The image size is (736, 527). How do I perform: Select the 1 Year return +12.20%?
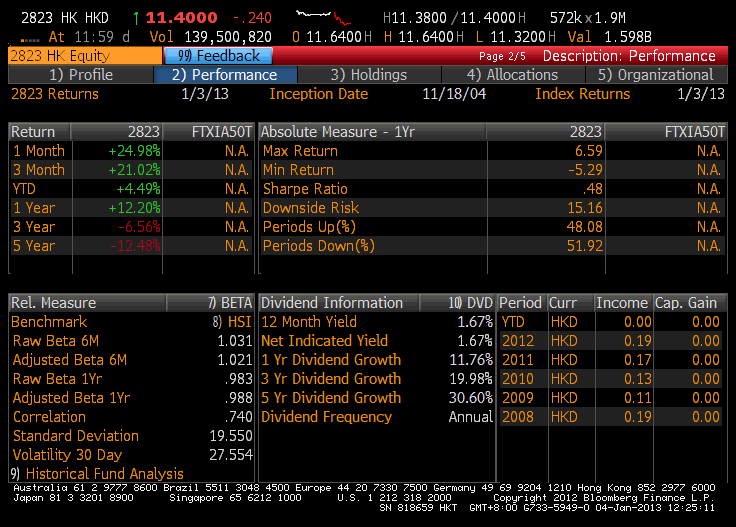coord(134,208)
